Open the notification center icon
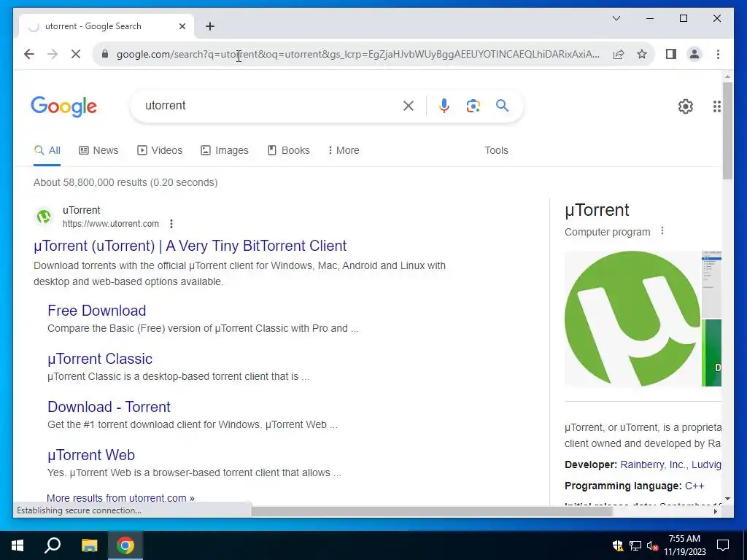Viewport: 747px width, 560px height. [x=723, y=545]
